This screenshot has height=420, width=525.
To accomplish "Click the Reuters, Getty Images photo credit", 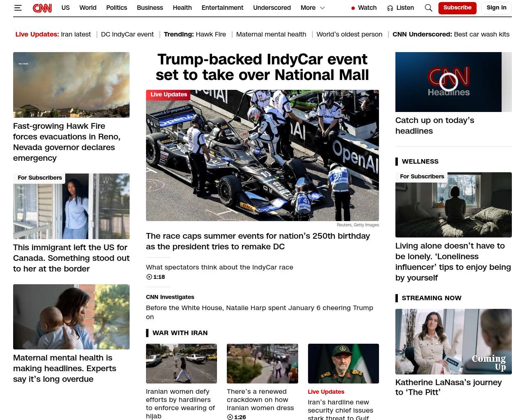I will click(358, 225).
